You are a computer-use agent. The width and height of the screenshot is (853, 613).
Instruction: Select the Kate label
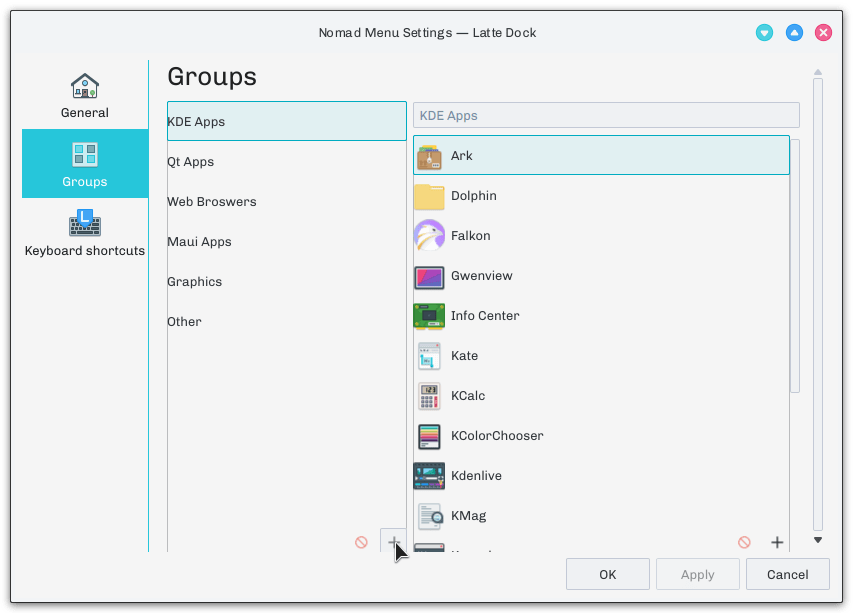pyautogui.click(x=465, y=356)
